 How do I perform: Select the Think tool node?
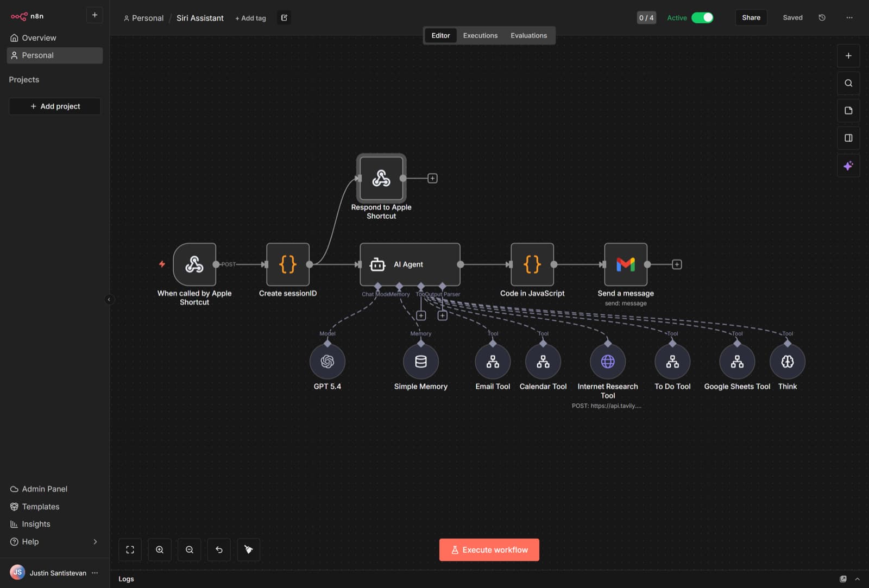[x=788, y=362]
